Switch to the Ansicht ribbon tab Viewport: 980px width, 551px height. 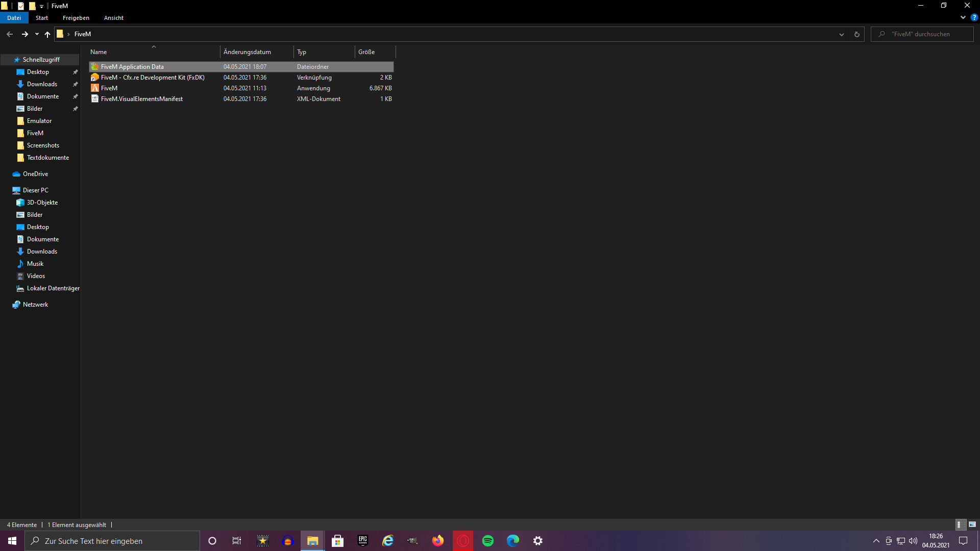tap(113, 17)
